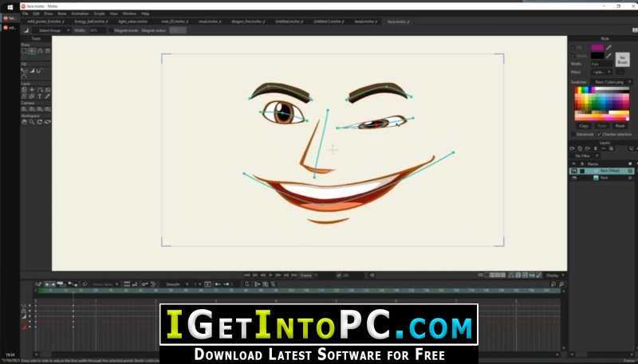
Task: Expand the No Filter layers dropdown
Action: [x=585, y=155]
